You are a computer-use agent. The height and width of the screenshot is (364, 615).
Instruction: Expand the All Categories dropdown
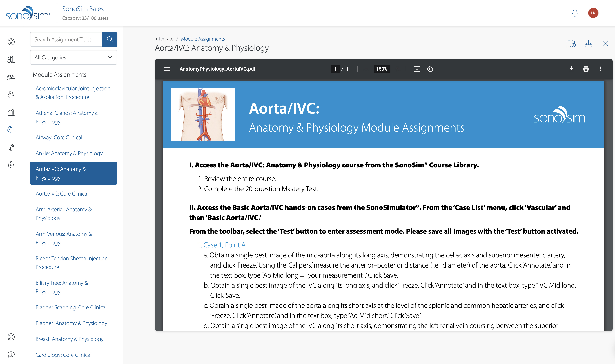[73, 57]
